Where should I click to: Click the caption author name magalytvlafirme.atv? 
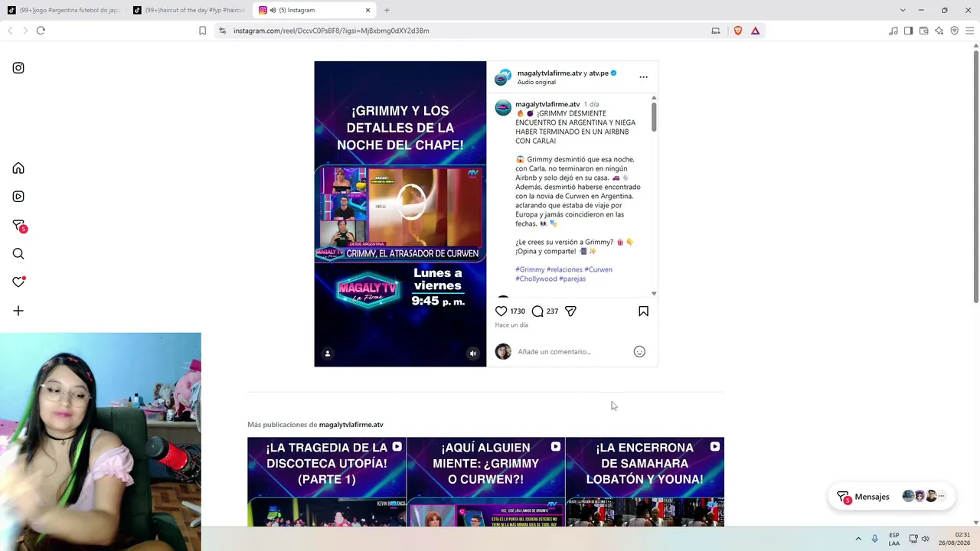point(547,104)
